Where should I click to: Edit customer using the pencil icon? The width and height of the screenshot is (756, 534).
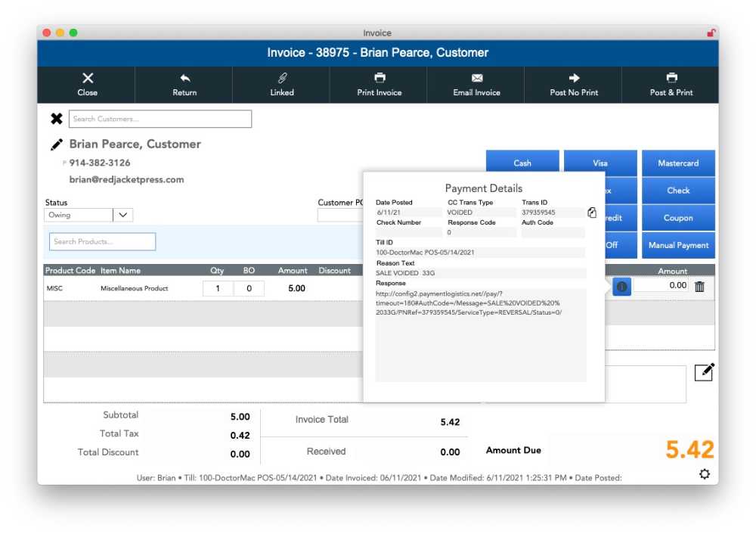57,144
